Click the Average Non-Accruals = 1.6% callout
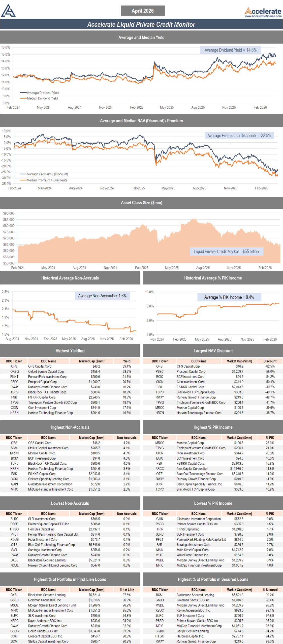Viewport: 283px width, 644px height. (102, 296)
